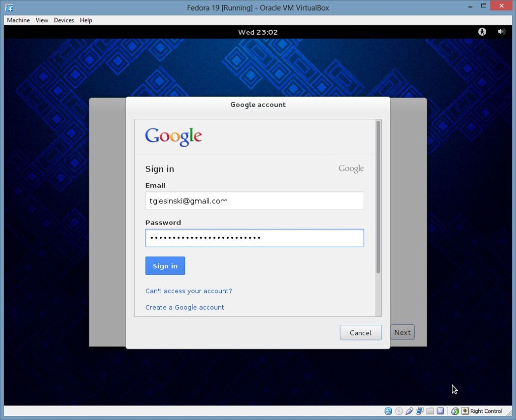Focus the Email input field
Screen dimensions: 516x420
254,201
